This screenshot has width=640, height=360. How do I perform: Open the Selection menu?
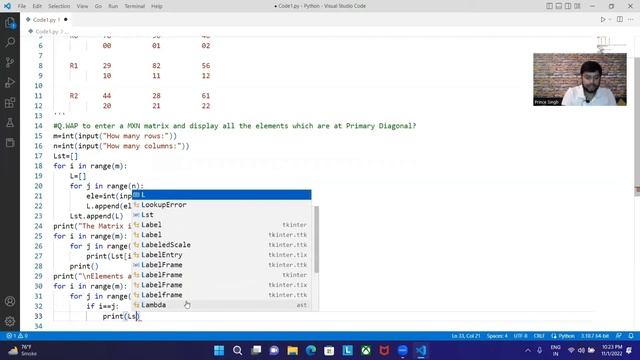point(59,6)
